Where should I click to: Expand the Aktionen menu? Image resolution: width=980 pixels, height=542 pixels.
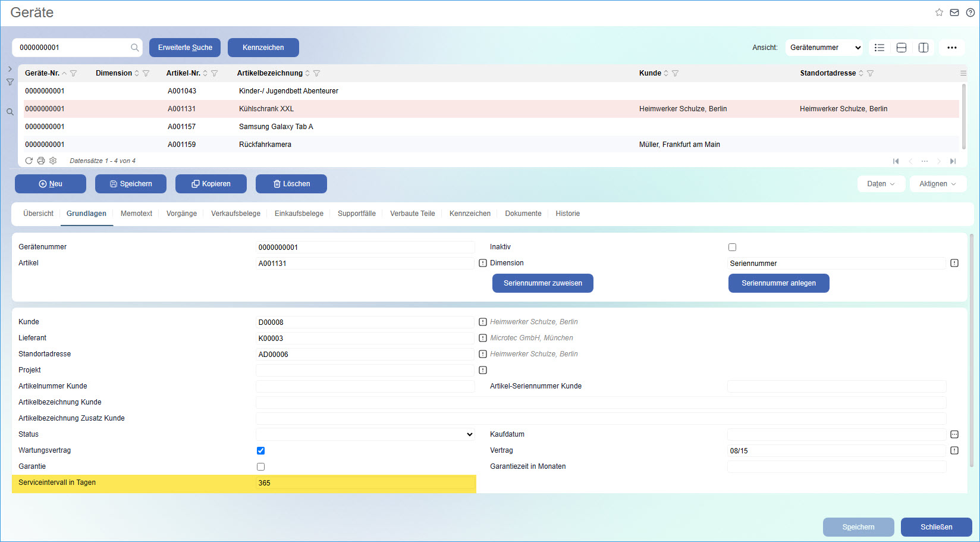click(937, 184)
